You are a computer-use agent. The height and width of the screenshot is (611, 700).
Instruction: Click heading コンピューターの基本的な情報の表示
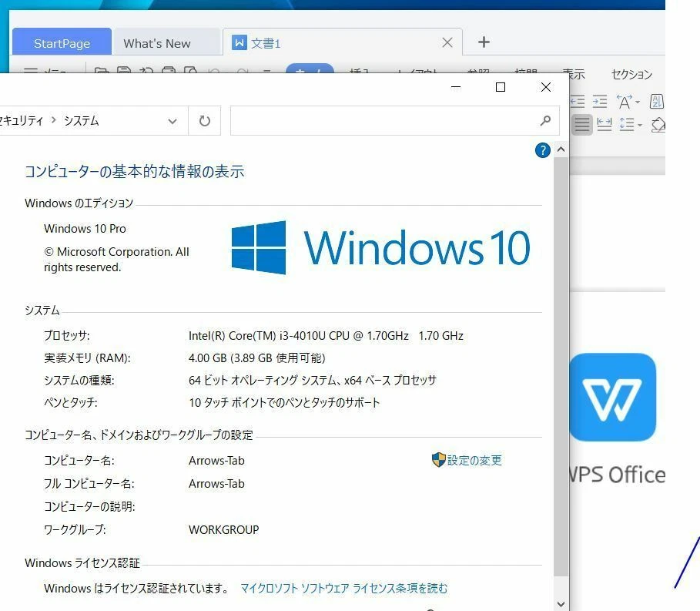(x=134, y=172)
